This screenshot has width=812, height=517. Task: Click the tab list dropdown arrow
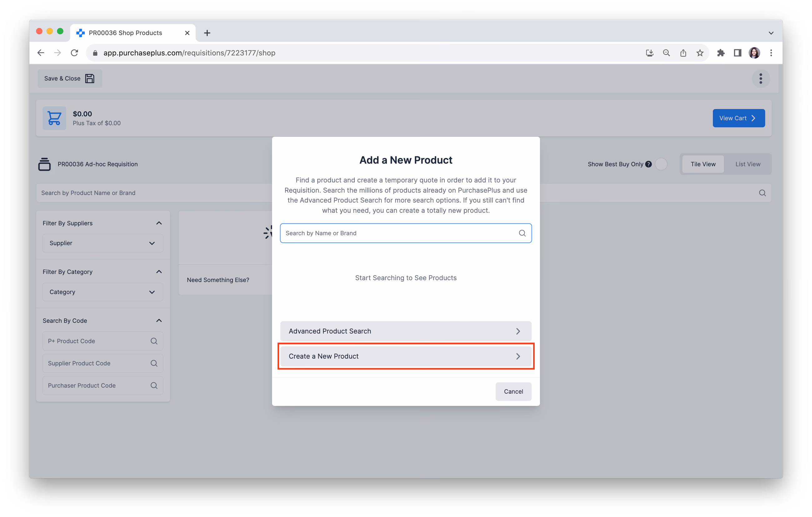pyautogui.click(x=771, y=33)
